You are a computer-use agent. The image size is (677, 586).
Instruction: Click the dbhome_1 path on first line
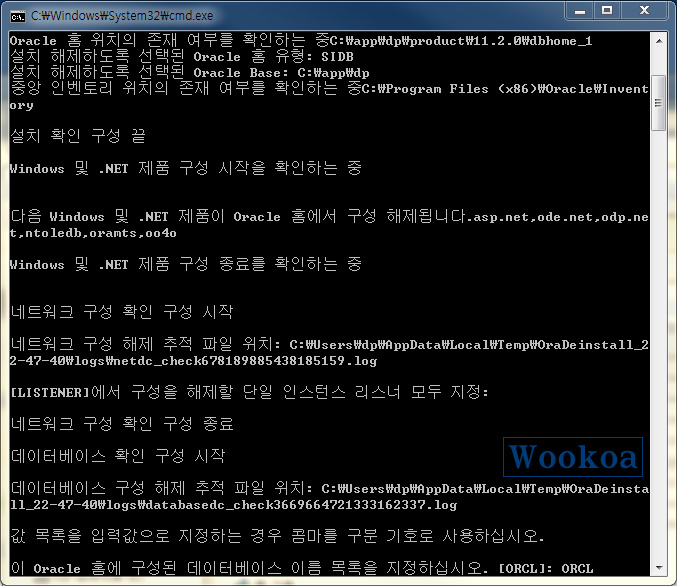(x=461, y=41)
